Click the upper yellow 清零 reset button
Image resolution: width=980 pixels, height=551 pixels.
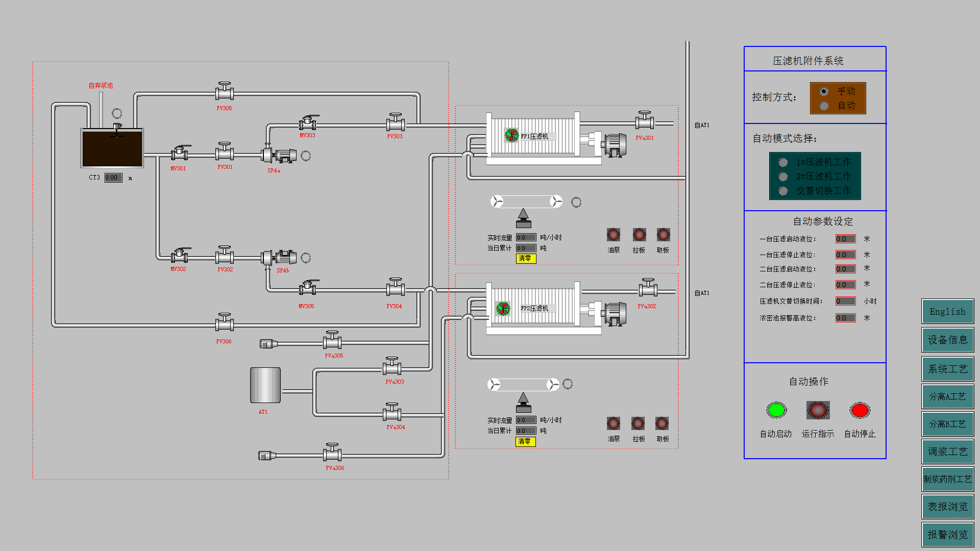pos(525,259)
